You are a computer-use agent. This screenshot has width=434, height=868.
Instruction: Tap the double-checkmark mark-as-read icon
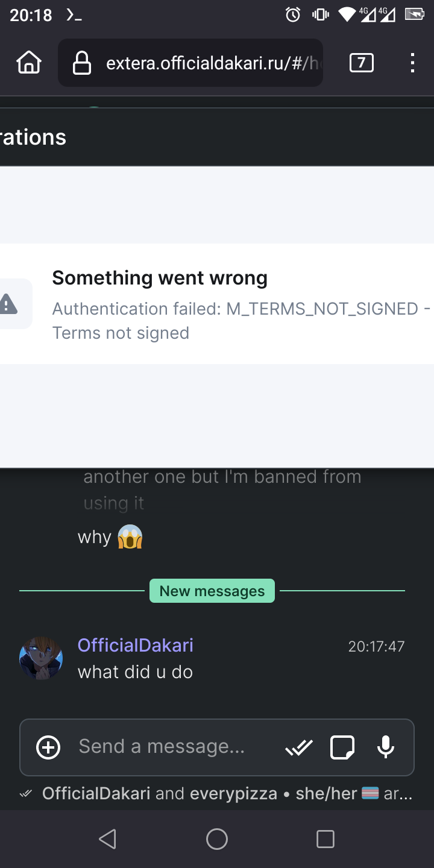[x=299, y=747]
